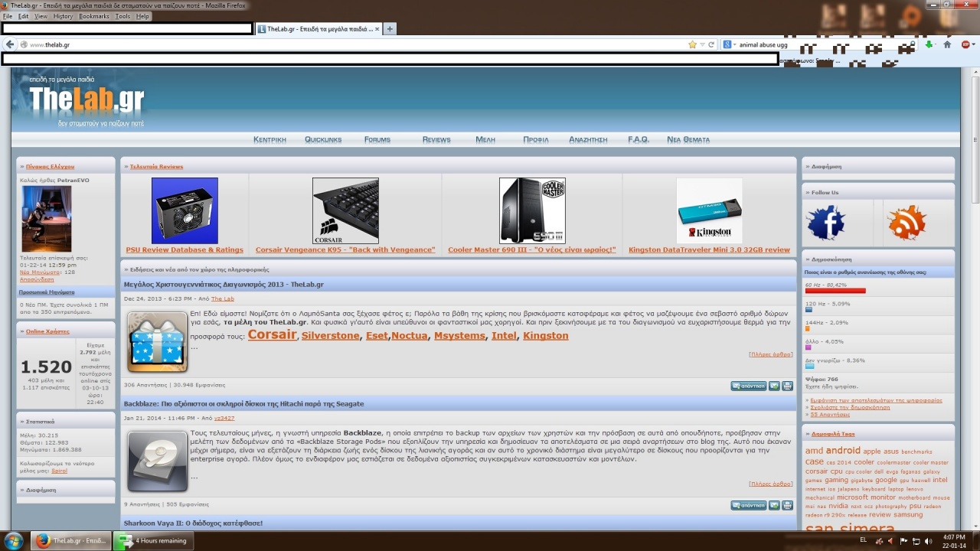This screenshot has width=980, height=551.
Task: Go to the browser home page icon
Action: (947, 44)
